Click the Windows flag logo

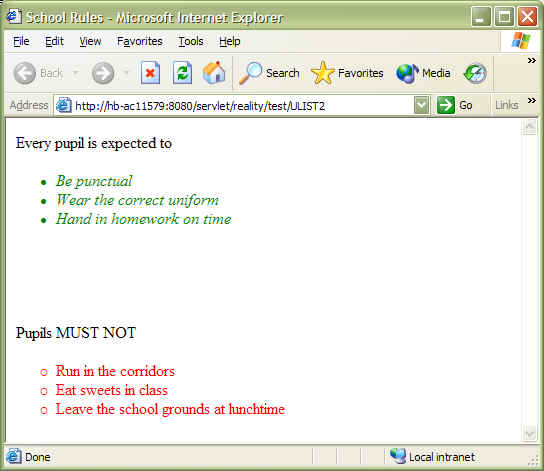[x=521, y=41]
